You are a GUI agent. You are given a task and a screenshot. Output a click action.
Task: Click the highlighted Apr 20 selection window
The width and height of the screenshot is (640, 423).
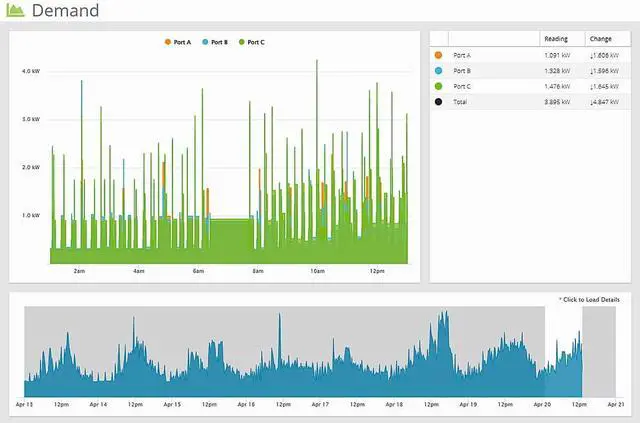(563, 350)
